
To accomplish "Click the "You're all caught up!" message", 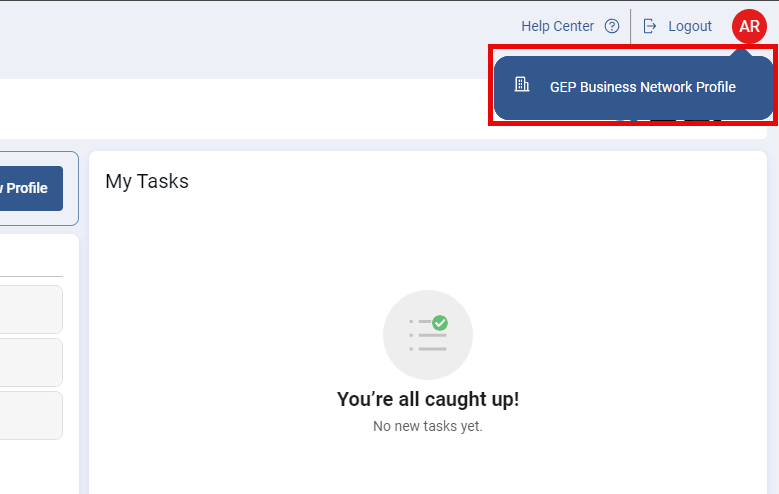I will tap(428, 399).
